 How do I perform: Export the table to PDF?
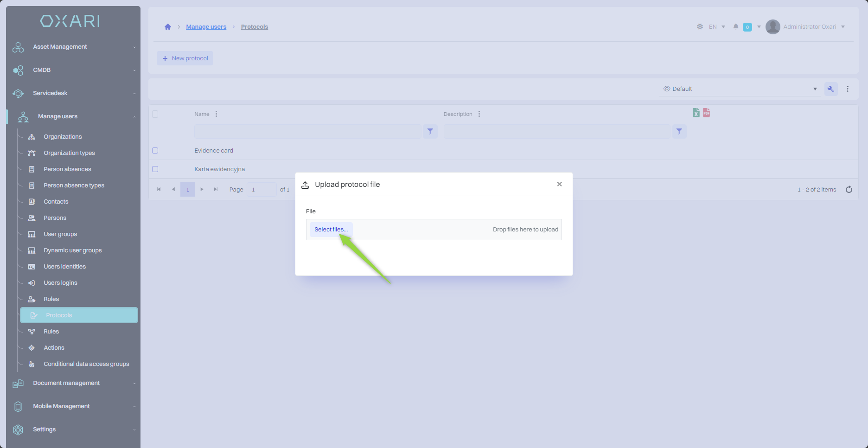(x=706, y=113)
